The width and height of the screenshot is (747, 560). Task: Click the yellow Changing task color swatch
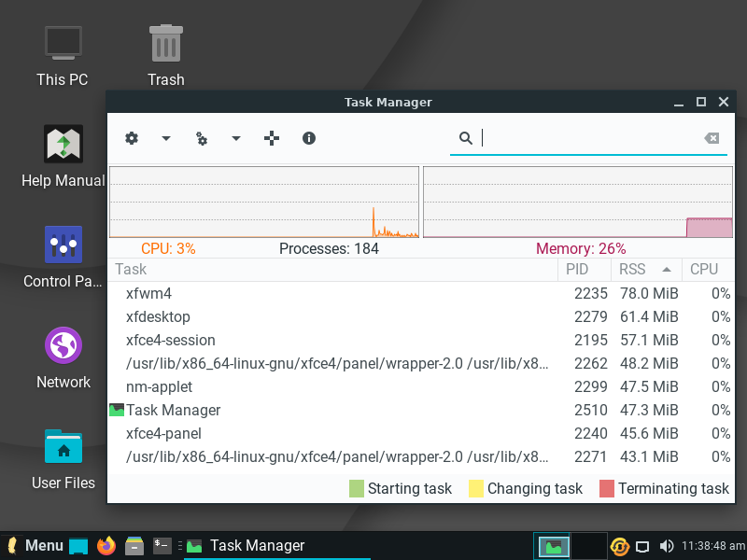476,488
